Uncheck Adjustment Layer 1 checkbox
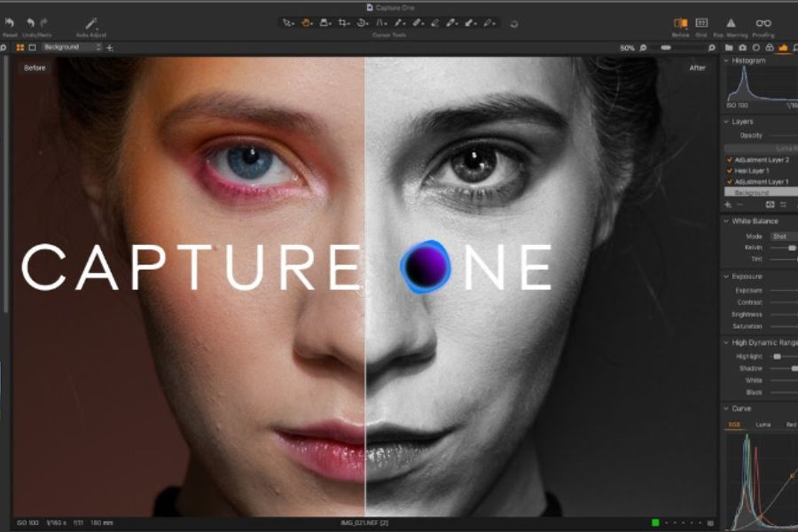The height and width of the screenshot is (532, 798). (x=730, y=182)
